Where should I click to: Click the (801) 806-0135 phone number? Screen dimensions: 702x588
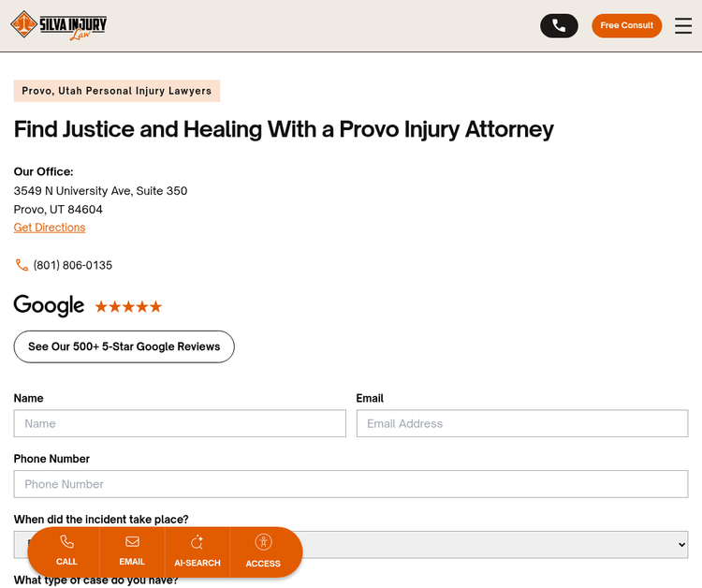[x=73, y=266]
